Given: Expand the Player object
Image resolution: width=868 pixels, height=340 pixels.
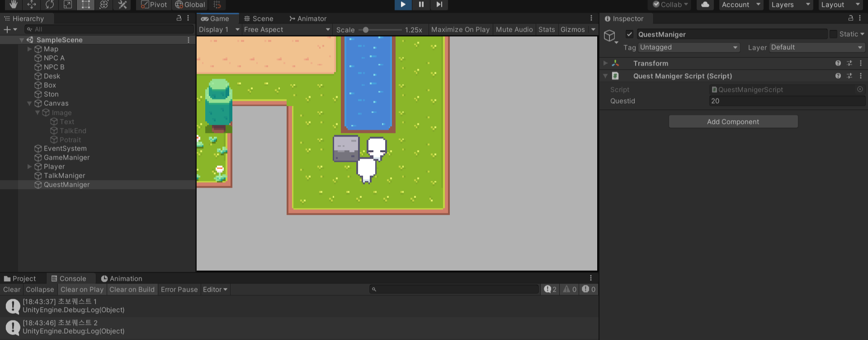Looking at the screenshot, I should coord(30,166).
